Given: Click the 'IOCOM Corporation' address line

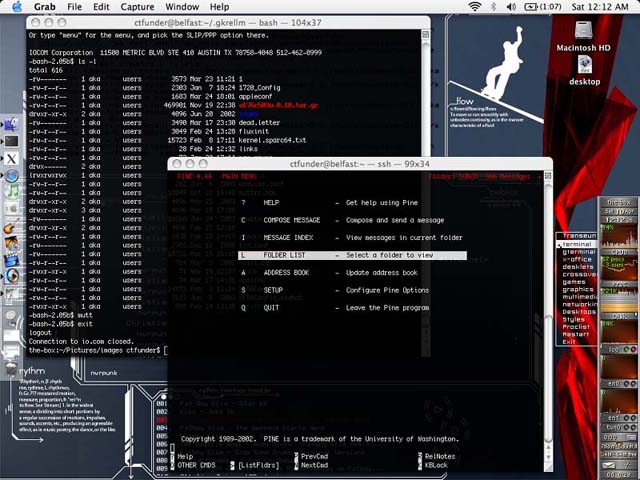Looking at the screenshot, I should [175, 53].
